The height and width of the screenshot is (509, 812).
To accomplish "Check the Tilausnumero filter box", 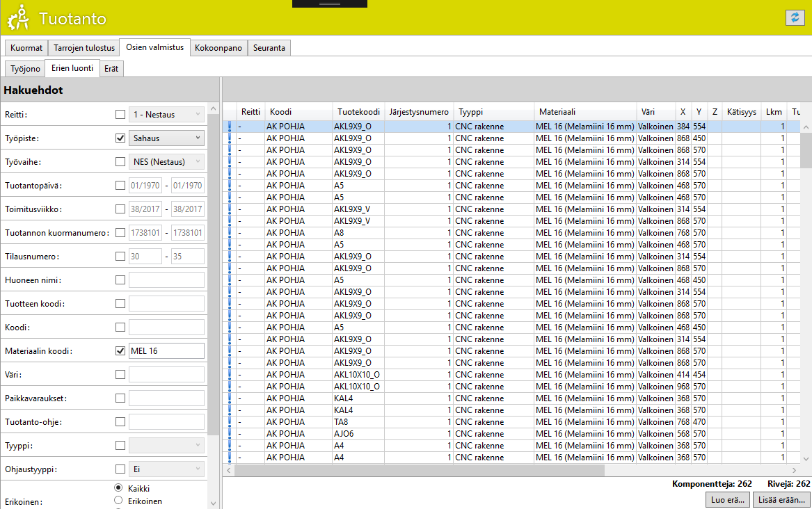I will coord(120,256).
